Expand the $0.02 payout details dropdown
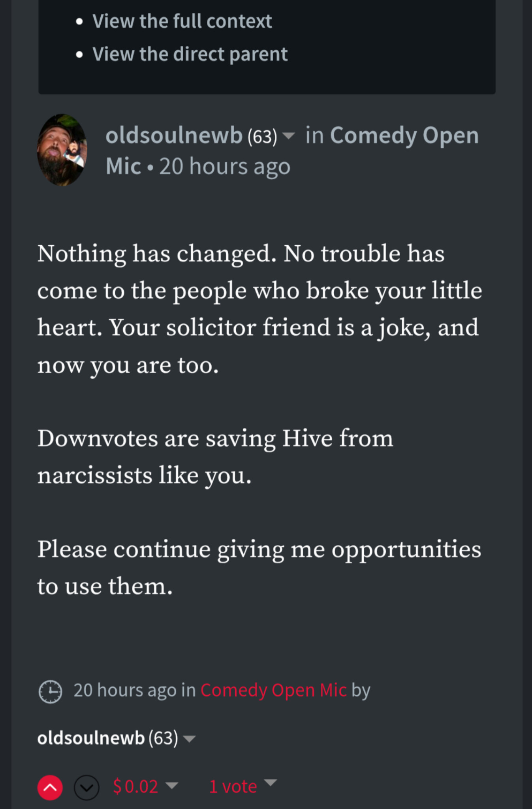Screen dimensions: 532x809 [172, 785]
